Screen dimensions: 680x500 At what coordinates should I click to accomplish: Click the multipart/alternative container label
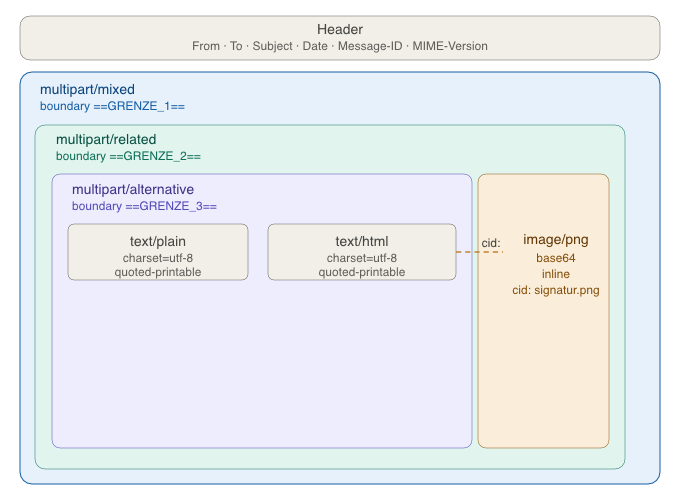pos(133,189)
